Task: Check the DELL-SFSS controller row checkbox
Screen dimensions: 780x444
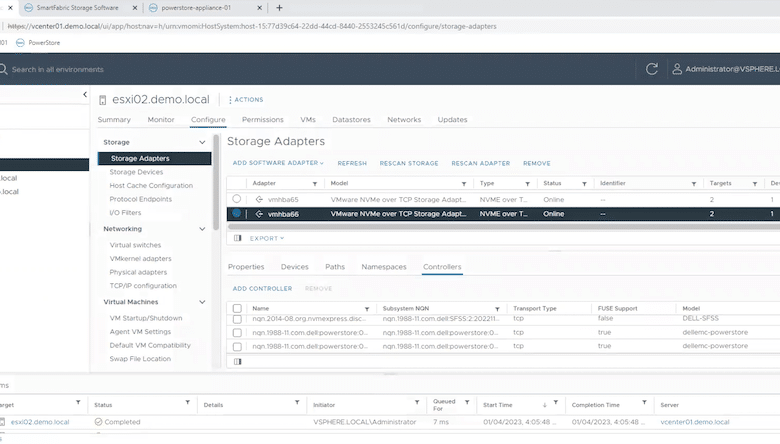Action: point(237,319)
